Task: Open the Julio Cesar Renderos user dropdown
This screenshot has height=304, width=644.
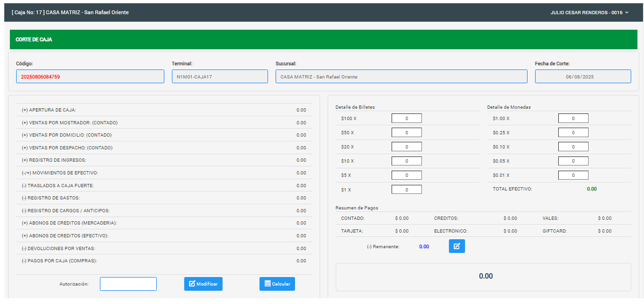Action: pyautogui.click(x=589, y=13)
